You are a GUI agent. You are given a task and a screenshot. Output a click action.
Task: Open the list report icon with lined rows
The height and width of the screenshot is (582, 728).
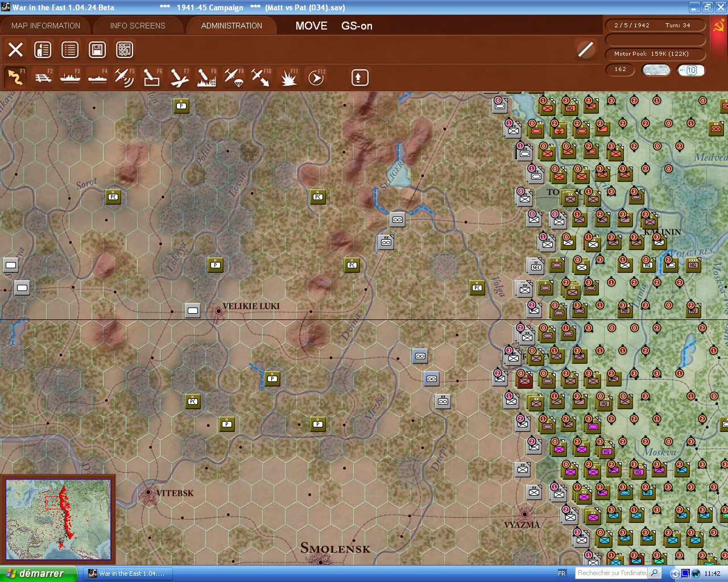70,49
